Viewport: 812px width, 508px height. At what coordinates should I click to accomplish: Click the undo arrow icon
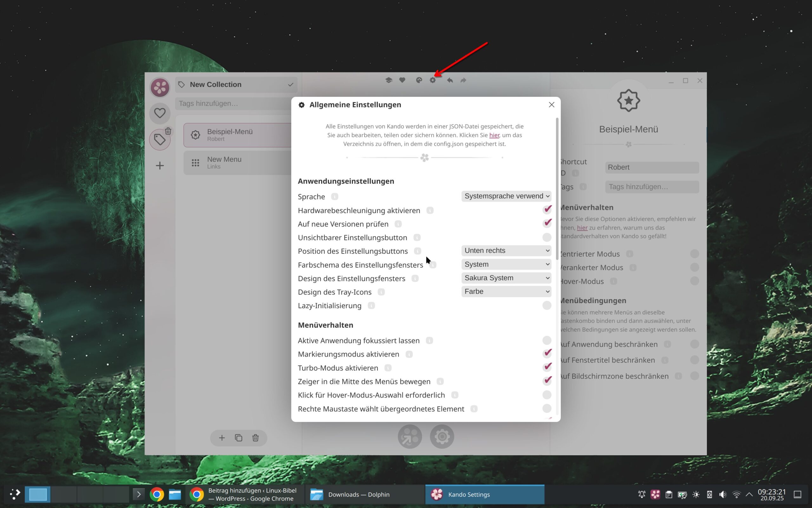450,80
